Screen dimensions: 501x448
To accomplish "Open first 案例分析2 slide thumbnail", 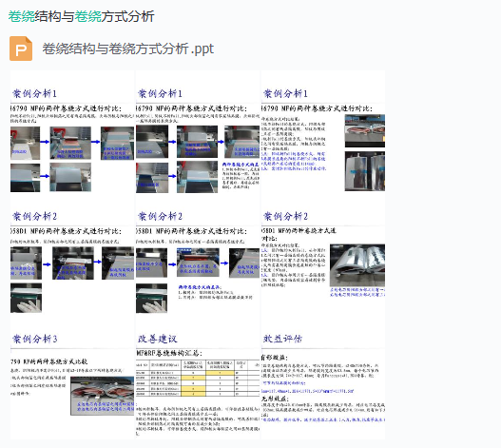I will pyautogui.click(x=72, y=255).
